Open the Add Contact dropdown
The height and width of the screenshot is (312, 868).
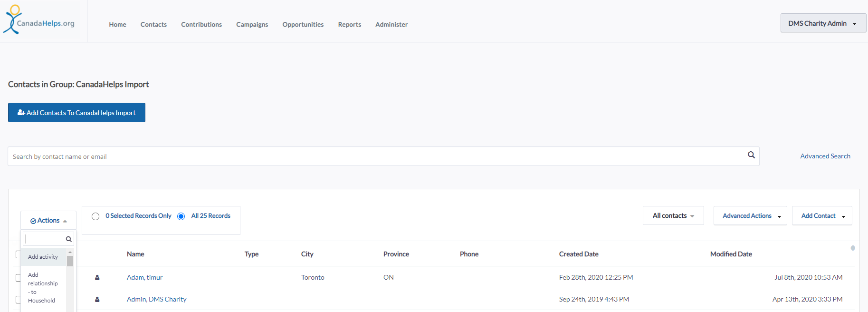[x=822, y=215]
